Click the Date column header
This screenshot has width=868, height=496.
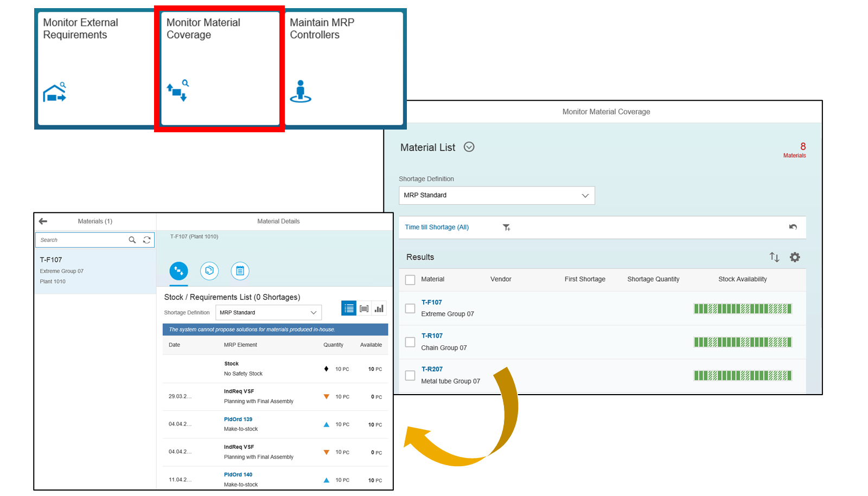tap(174, 345)
